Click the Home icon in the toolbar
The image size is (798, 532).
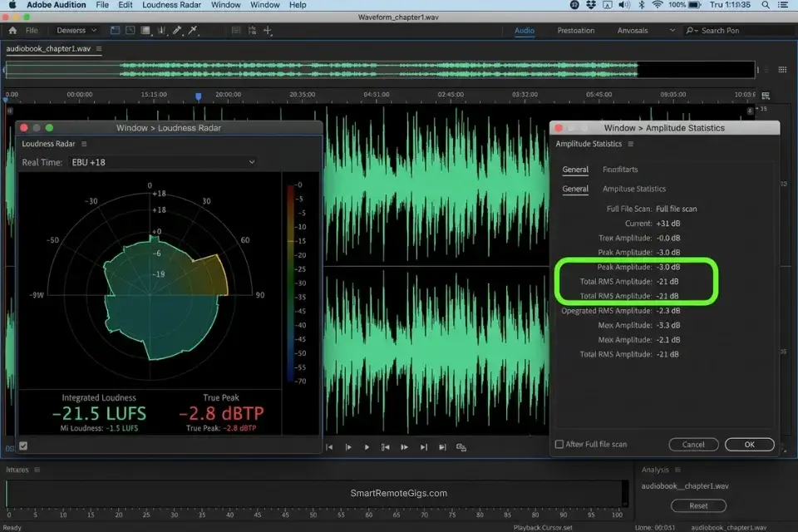(x=12, y=31)
